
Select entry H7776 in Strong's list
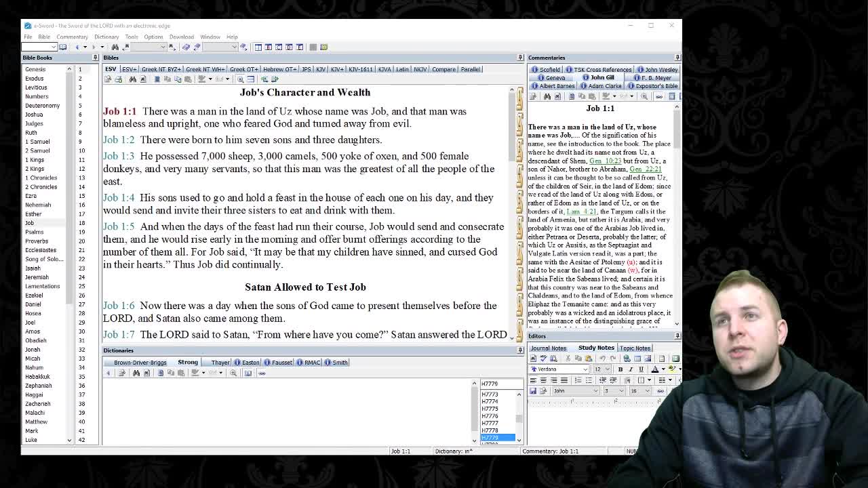click(490, 416)
